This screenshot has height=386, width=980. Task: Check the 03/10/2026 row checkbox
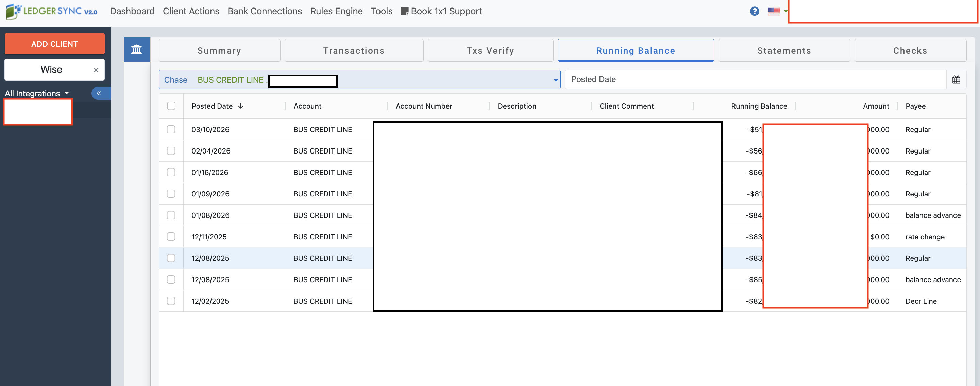[x=171, y=129]
